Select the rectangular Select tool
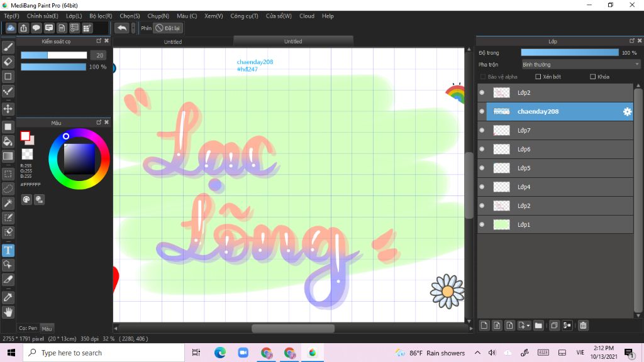This screenshot has height=362, width=644. pos(8,173)
